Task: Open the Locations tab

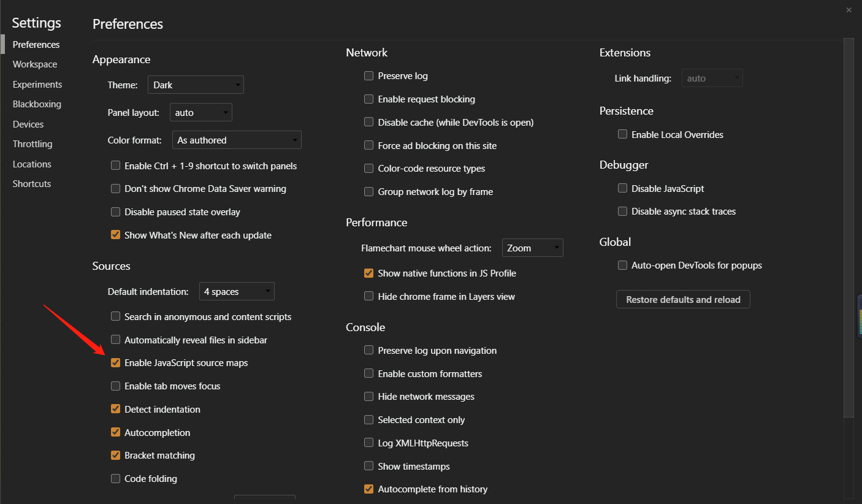Action: coord(32,164)
